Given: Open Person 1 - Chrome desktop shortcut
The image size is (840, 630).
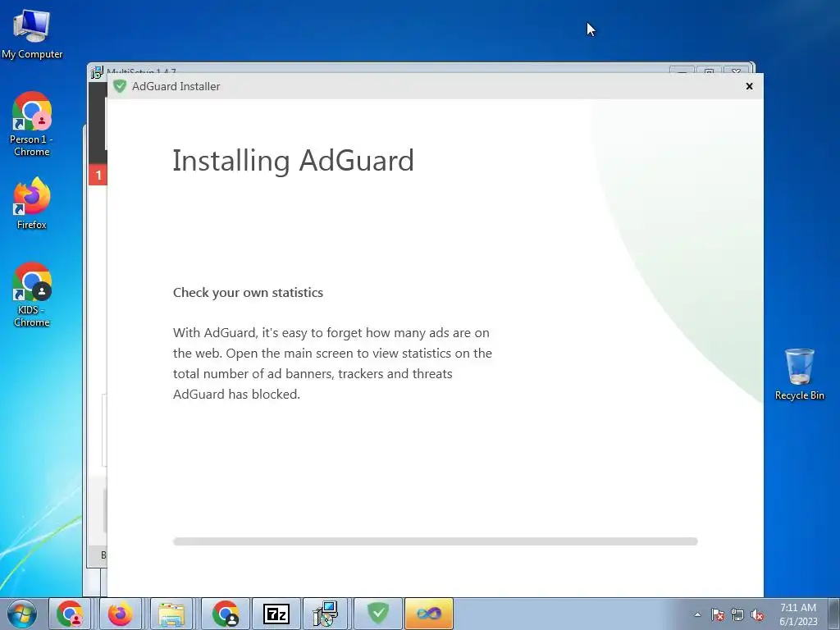Looking at the screenshot, I should [x=32, y=125].
